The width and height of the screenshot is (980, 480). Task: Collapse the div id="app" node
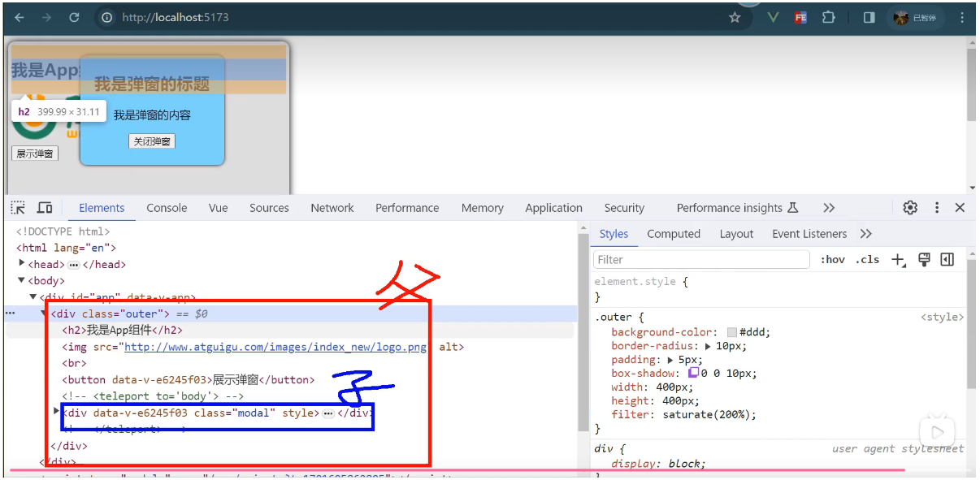point(33,297)
